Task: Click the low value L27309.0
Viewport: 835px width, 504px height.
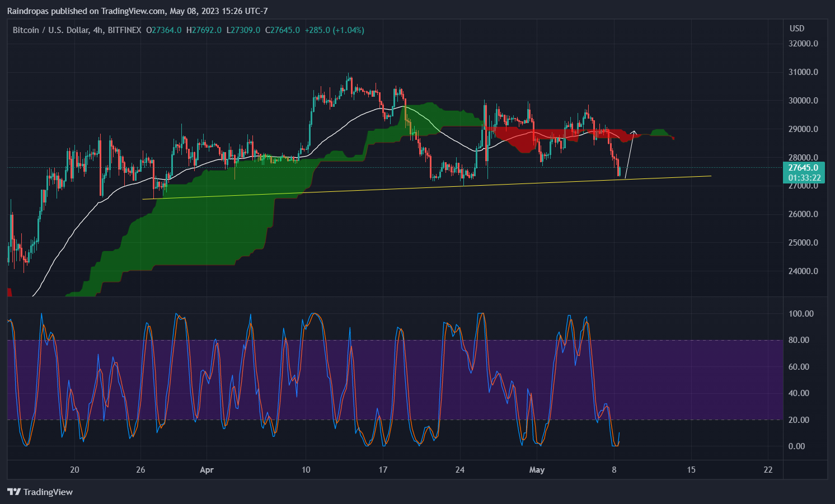Action: pos(243,30)
